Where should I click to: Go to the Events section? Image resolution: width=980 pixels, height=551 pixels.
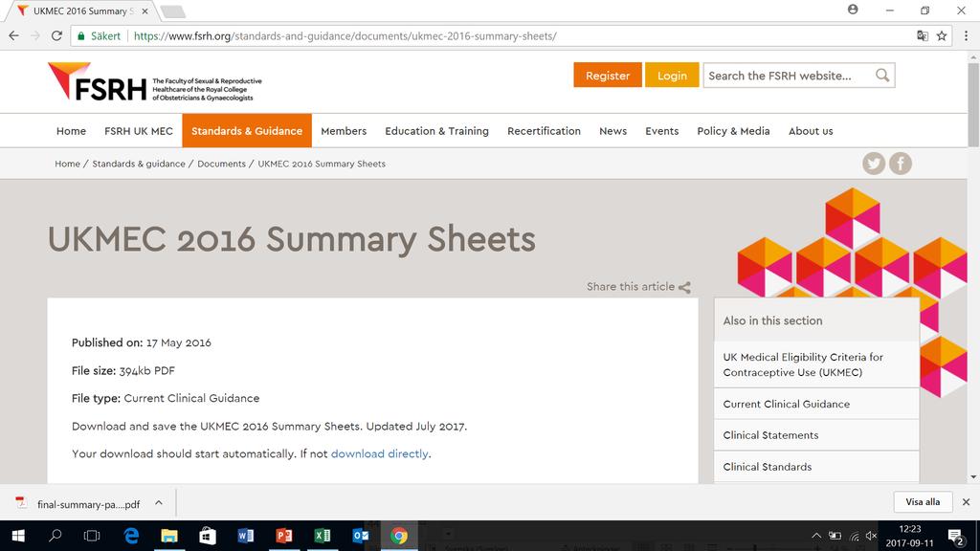662,131
